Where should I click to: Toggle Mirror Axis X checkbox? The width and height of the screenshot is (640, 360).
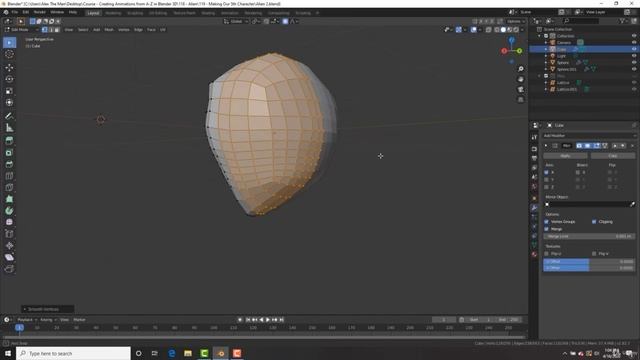[547, 172]
